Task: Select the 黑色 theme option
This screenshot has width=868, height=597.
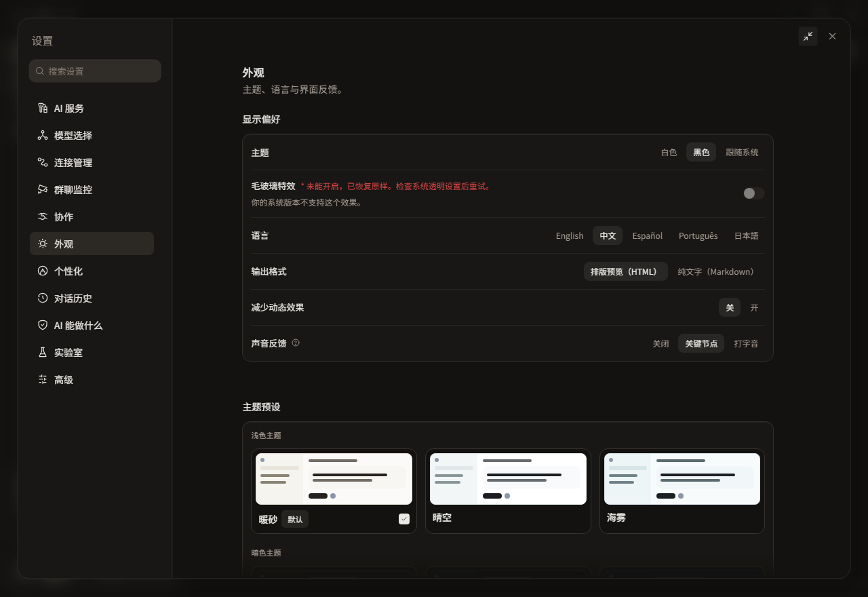Action: pyautogui.click(x=701, y=152)
